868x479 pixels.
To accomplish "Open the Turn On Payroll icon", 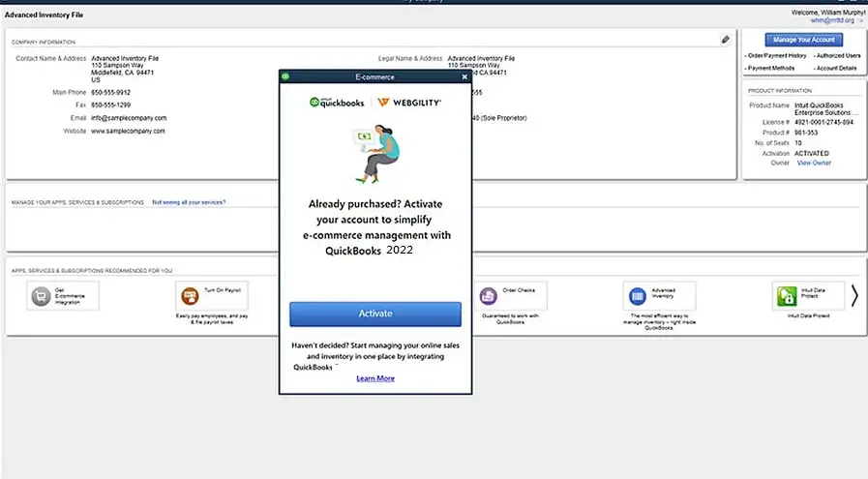I will (x=190, y=296).
